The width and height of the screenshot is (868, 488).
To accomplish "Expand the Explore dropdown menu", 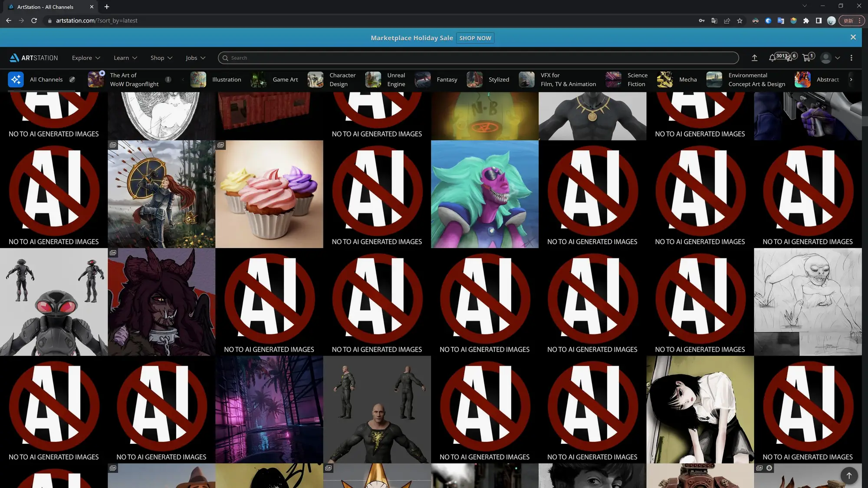I will 86,58.
